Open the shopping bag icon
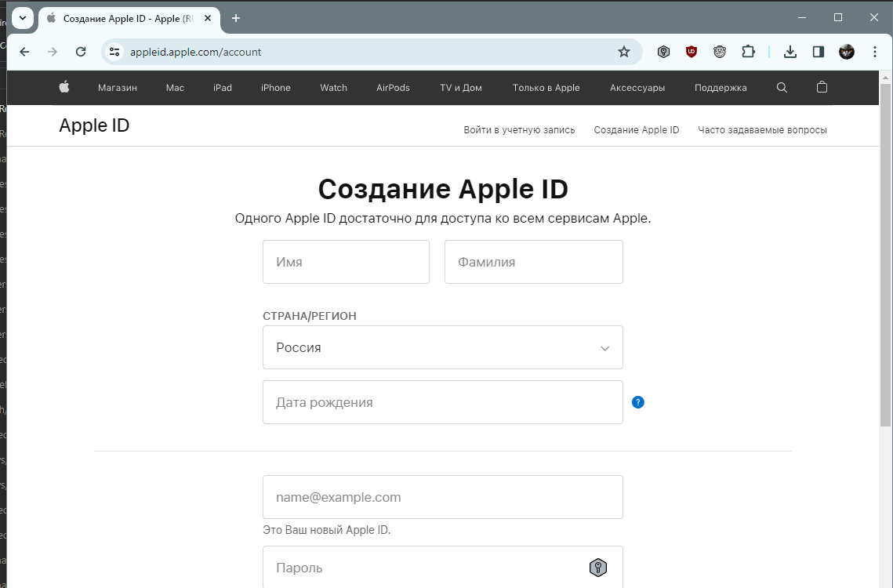This screenshot has height=588, width=893. [x=822, y=87]
